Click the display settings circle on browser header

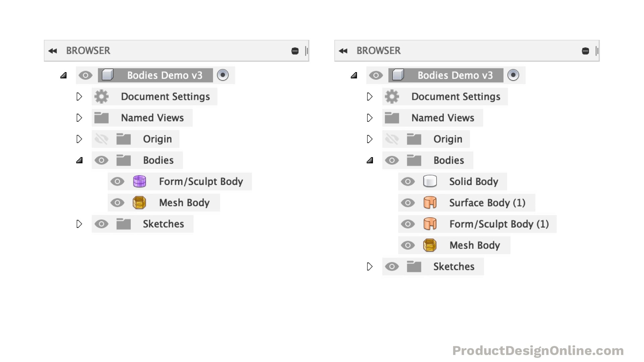[294, 51]
